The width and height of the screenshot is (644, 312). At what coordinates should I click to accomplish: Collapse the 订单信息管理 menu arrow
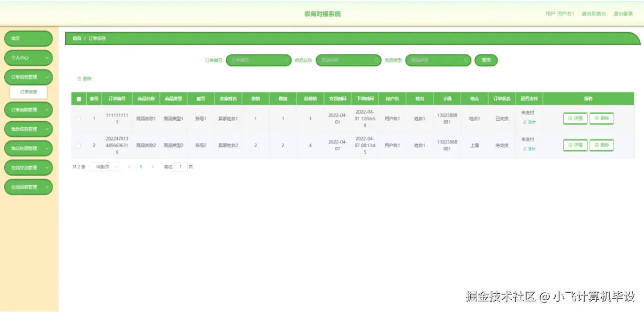47,77
